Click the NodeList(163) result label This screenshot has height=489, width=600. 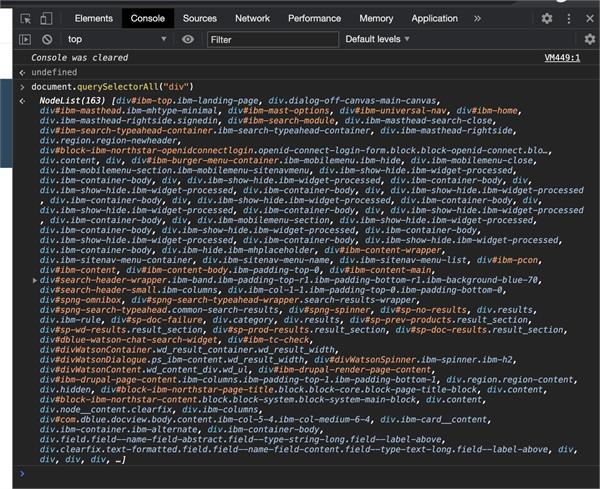pos(72,101)
